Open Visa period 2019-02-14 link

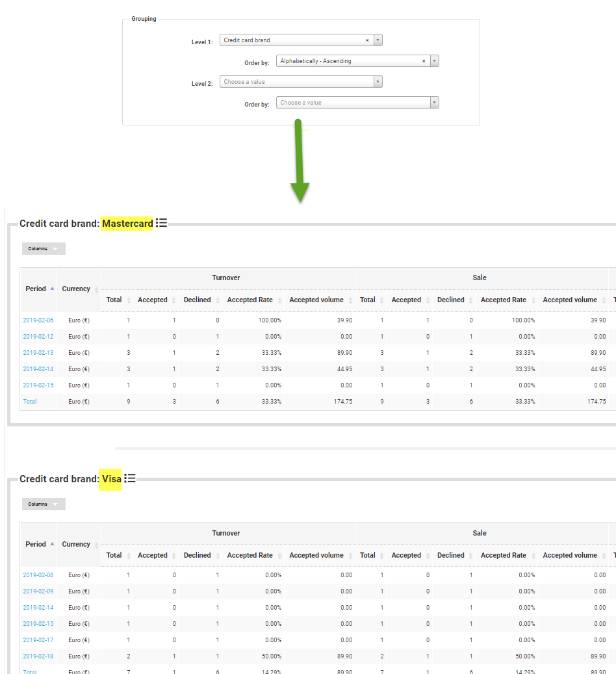38,608
